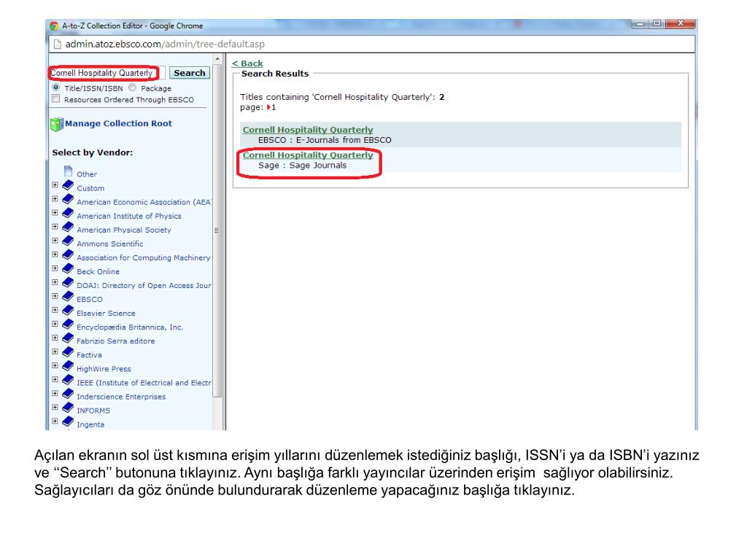Click the book icon beside IEEE
Image resolution: width=747 pixels, height=560 pixels.
68,379
